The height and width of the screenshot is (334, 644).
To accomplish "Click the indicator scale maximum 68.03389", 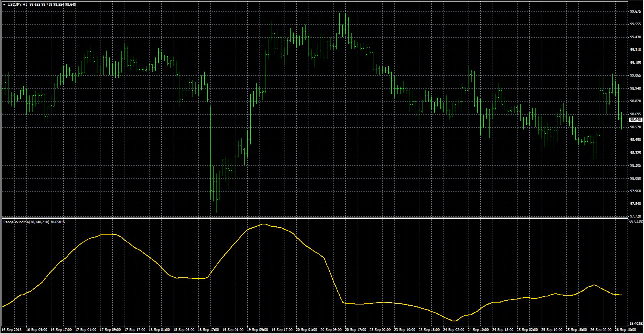I will (636, 221).
